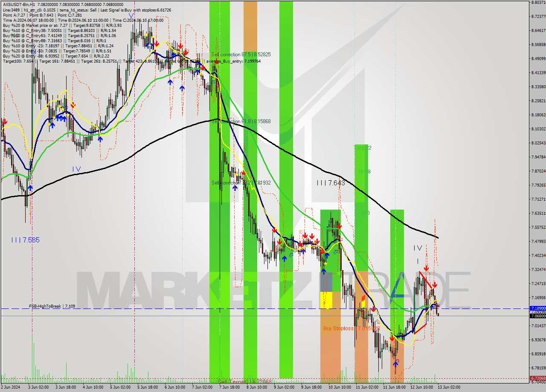Viewport: 546px width, 392px height.
Task: Click the 8.10303 price axis value
Action: click(x=538, y=129)
